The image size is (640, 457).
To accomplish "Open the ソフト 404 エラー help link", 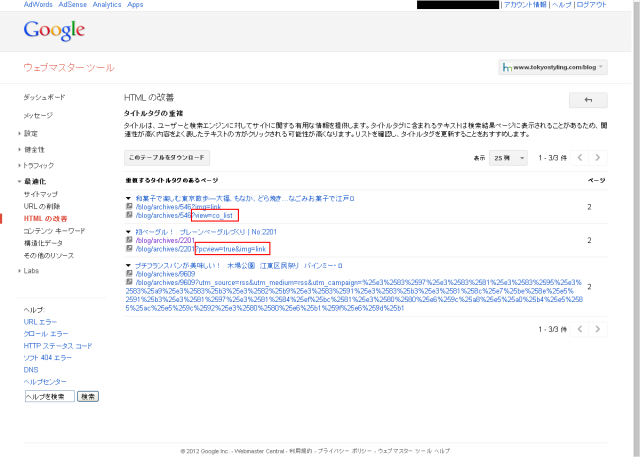I will coord(47,358).
